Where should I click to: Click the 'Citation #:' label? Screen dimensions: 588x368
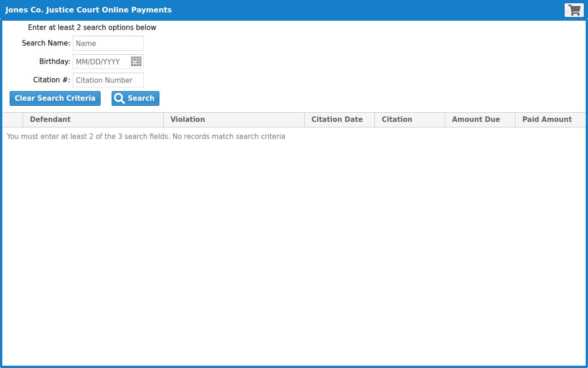(51, 80)
